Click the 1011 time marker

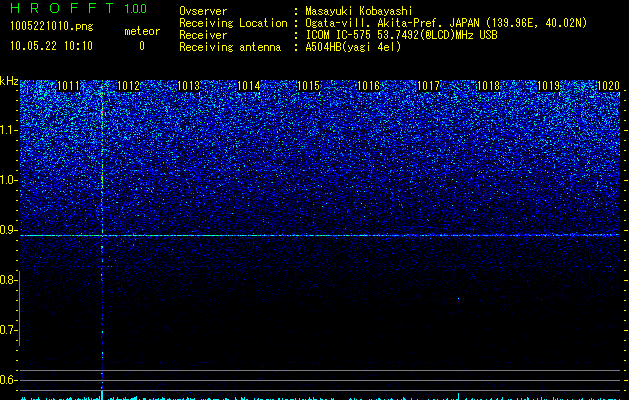68,86
